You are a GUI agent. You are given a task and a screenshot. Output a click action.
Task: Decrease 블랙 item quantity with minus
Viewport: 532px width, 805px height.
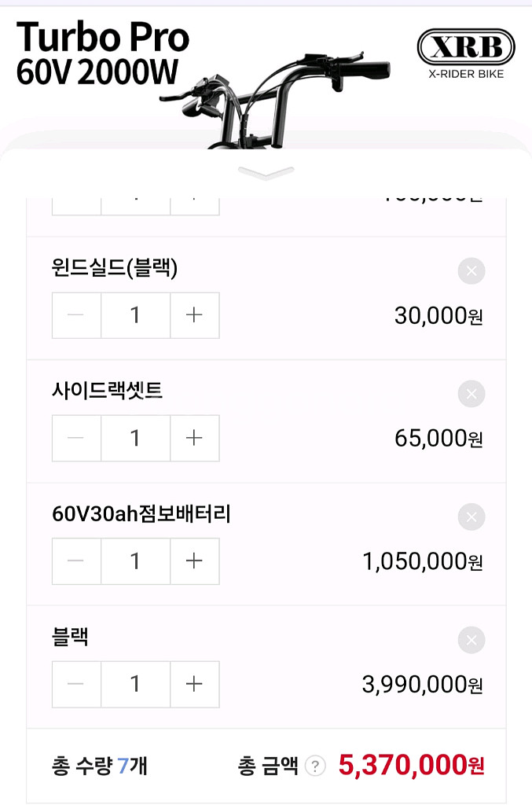(x=76, y=684)
